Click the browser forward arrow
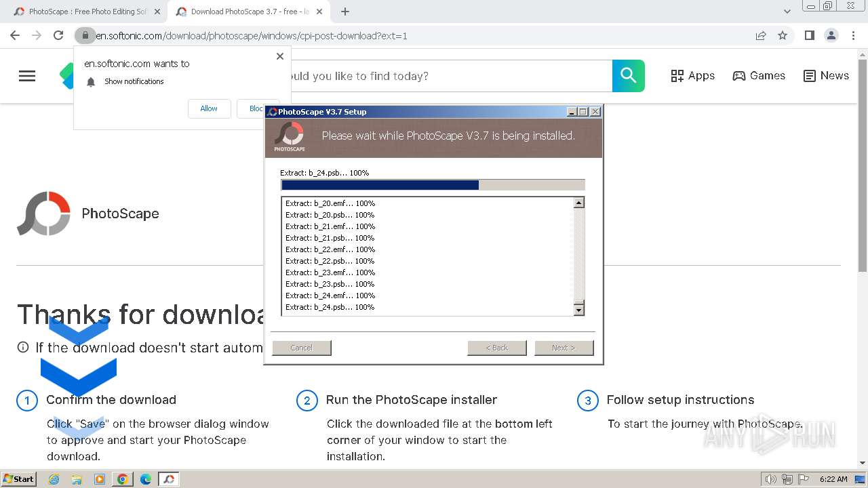The height and width of the screenshot is (488, 868). 37,36
